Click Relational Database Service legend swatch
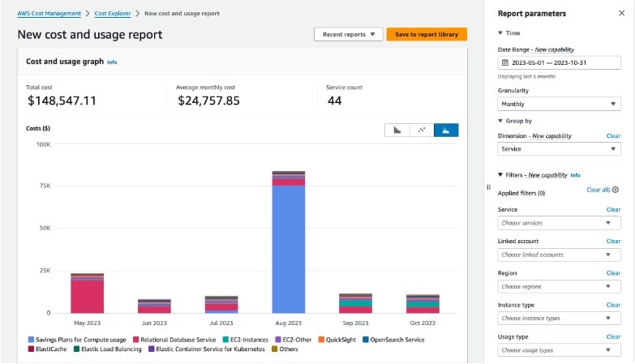This screenshot has height=364, width=635. click(x=135, y=340)
